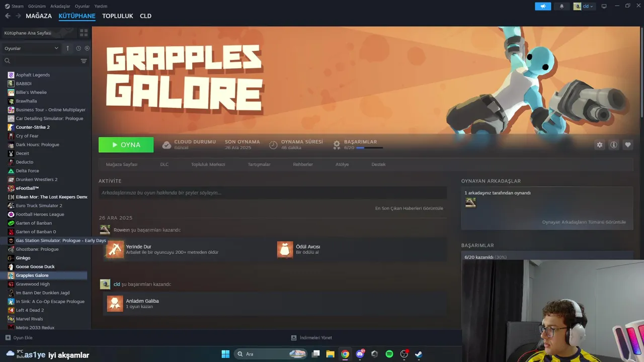
Task: Show game info icon
Action: [614, 145]
